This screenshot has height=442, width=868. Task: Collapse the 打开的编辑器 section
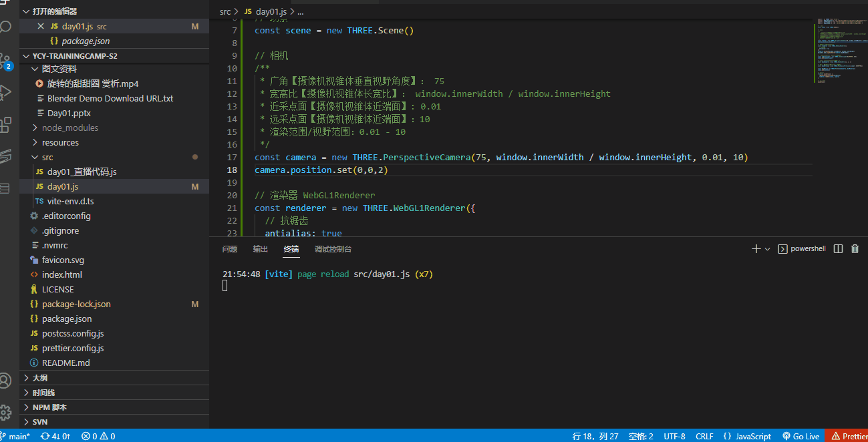click(114, 11)
